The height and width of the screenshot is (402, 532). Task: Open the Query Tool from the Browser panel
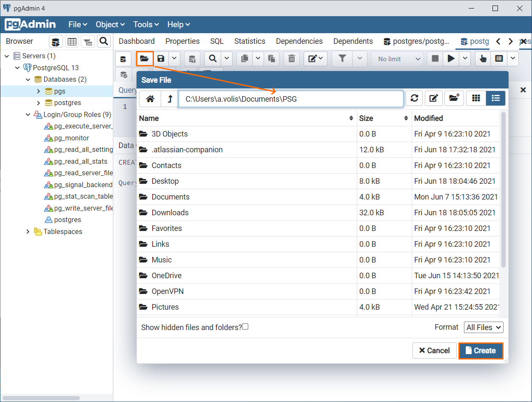(x=56, y=41)
